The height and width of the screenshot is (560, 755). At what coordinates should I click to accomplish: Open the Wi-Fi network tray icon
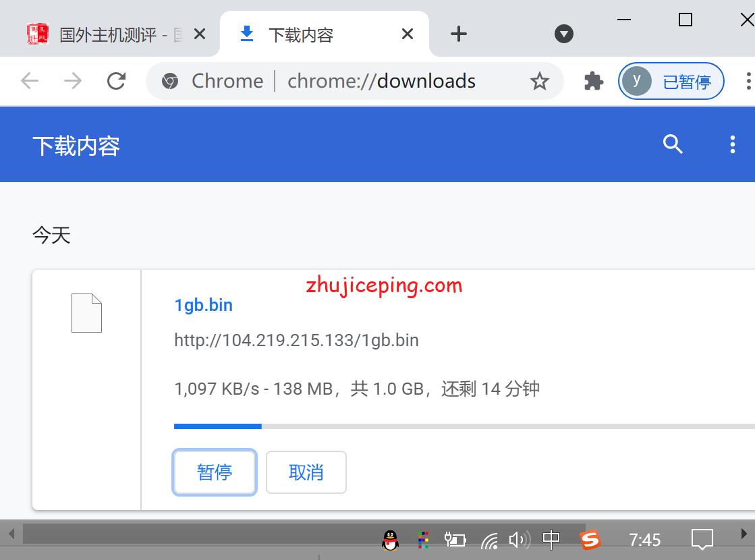pyautogui.click(x=490, y=540)
